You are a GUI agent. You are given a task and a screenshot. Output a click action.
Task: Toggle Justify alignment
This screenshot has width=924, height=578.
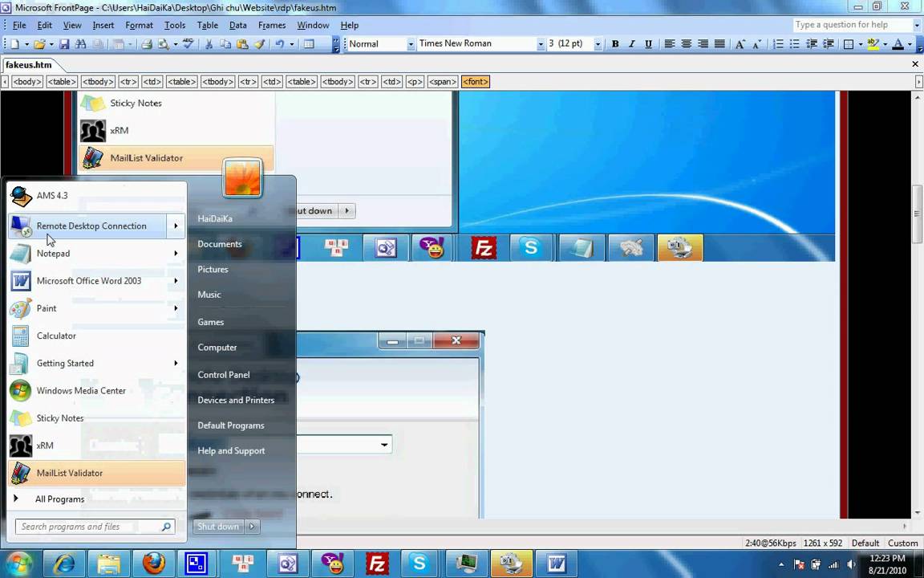pos(719,44)
